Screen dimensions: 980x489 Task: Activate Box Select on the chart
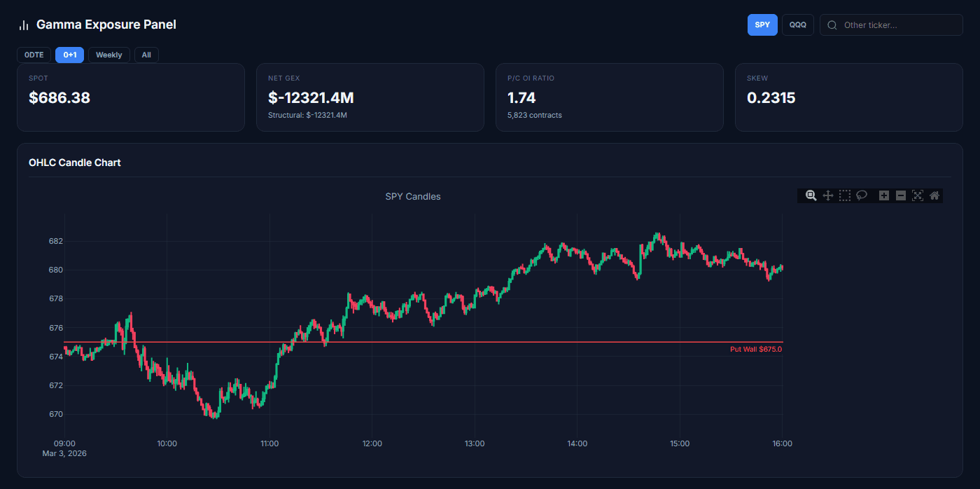click(x=845, y=195)
